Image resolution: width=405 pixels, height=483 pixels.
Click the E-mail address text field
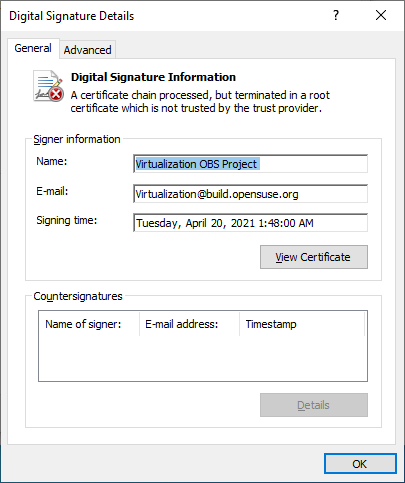coord(250,194)
